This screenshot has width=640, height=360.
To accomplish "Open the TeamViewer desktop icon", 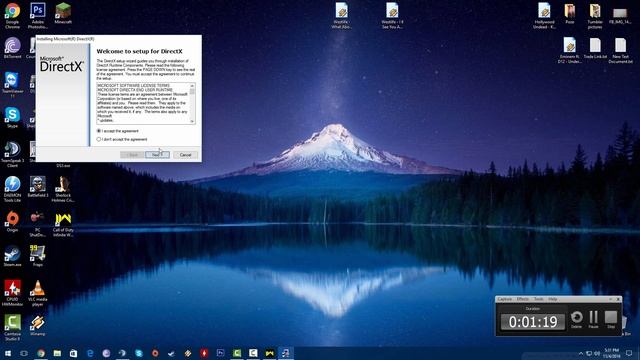I will click(12, 85).
